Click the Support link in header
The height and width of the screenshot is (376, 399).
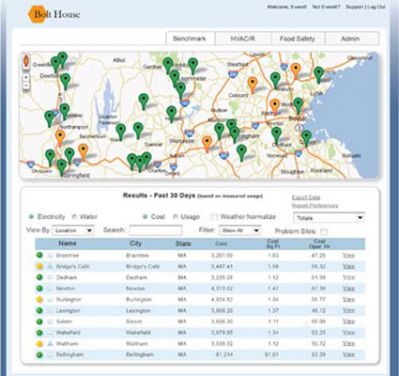[x=355, y=7]
